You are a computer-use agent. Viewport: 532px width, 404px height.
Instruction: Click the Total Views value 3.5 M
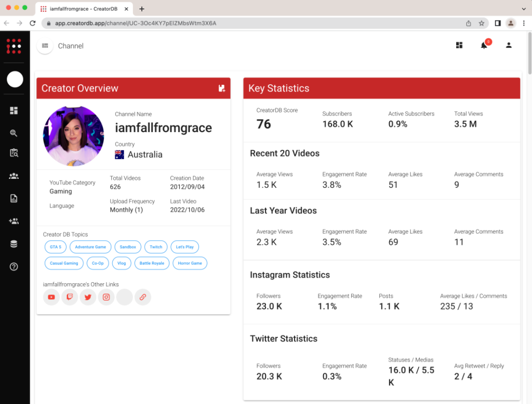[x=465, y=124]
